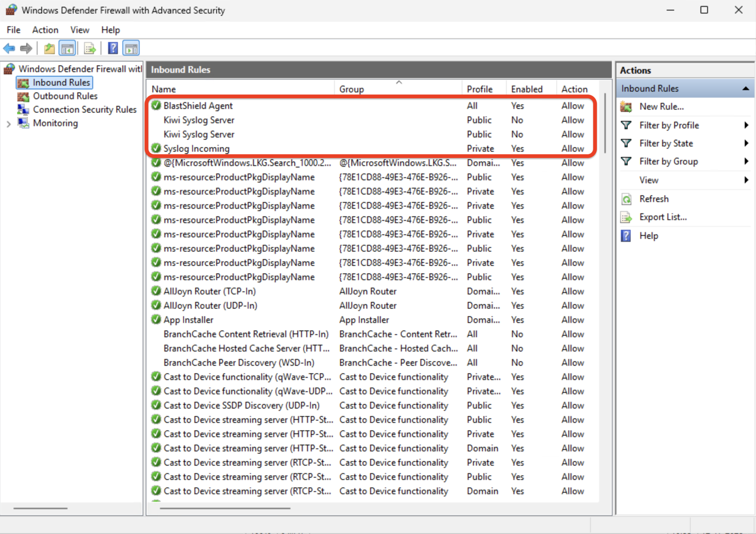Image resolution: width=756 pixels, height=534 pixels.
Task: Select Connection Security Rules in tree
Action: (x=85, y=109)
